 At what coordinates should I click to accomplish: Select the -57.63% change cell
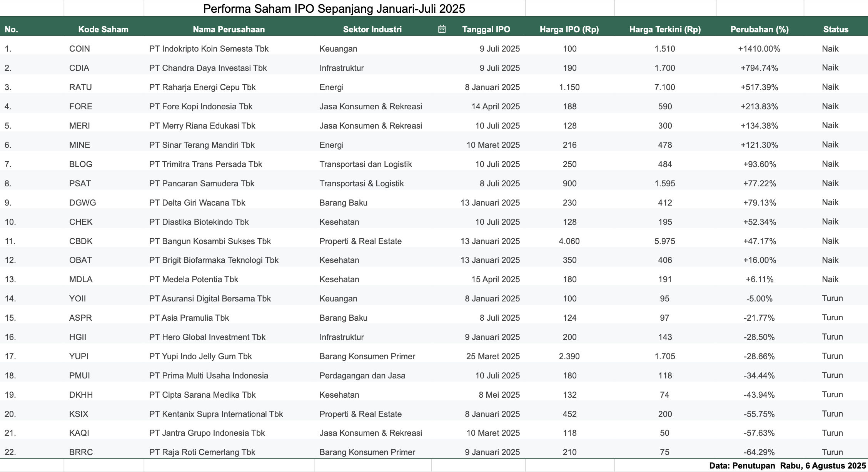tap(759, 433)
